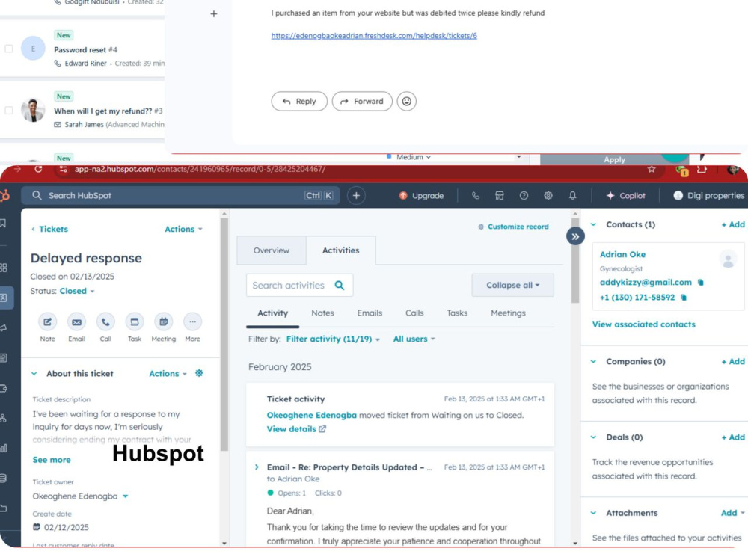Viewport: 748px width, 560px height.
Task: Expand the Email Re: Property Details Updated entry
Action: (257, 467)
